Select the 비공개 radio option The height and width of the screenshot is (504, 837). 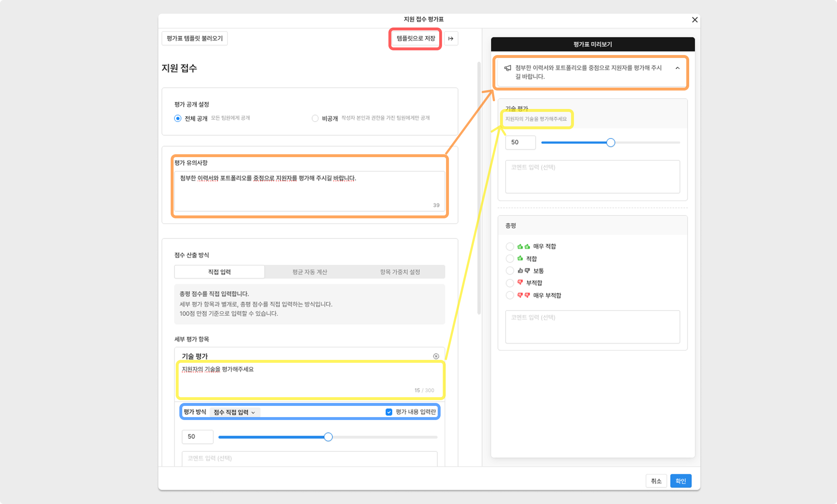(315, 118)
